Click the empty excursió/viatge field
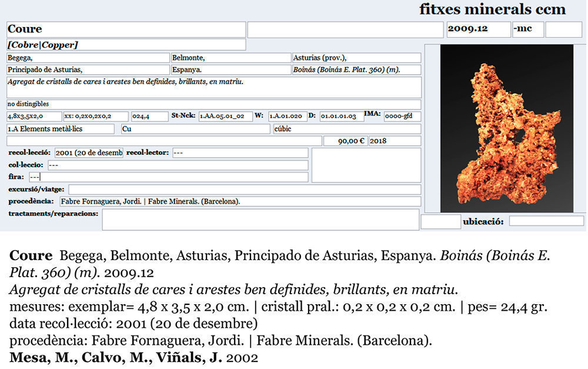 click(245, 190)
